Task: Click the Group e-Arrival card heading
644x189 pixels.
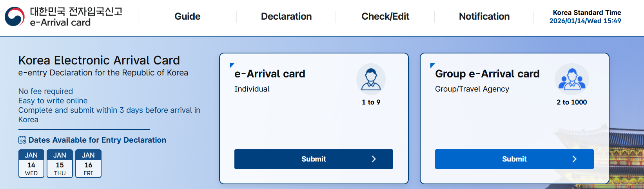Action: coord(487,74)
